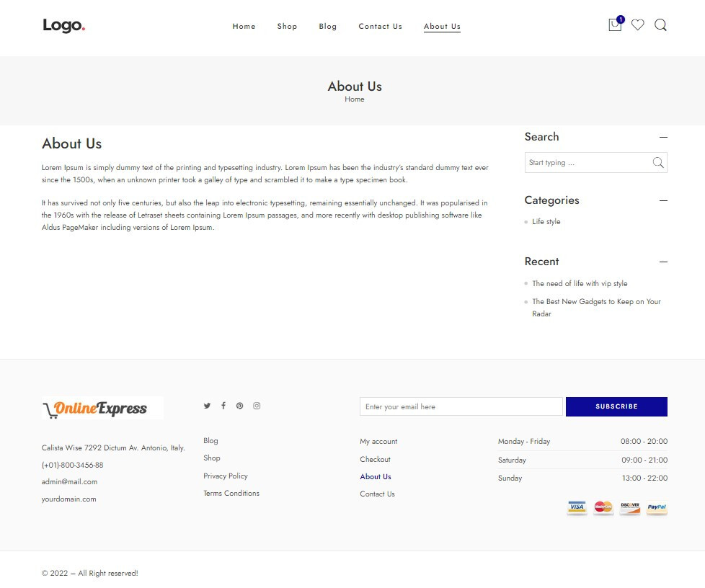
Task: Click the '© 2022 — All Right reserved!' text
Action: [89, 573]
